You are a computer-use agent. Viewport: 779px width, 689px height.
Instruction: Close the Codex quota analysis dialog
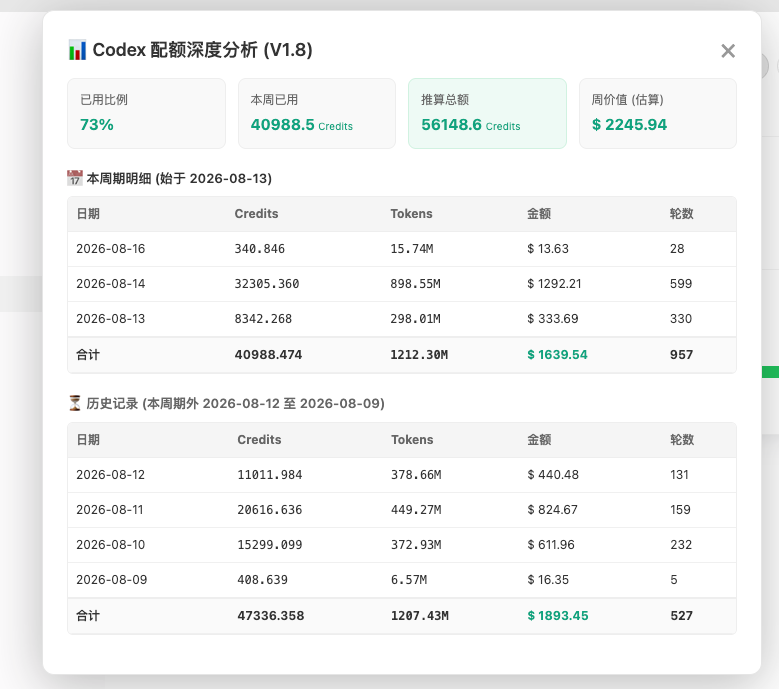pyautogui.click(x=728, y=51)
